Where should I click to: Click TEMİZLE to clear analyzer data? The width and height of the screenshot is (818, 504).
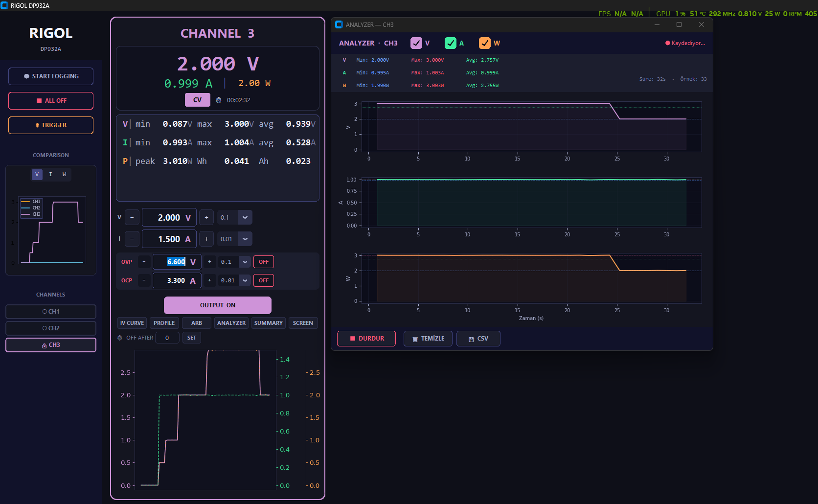[428, 339]
